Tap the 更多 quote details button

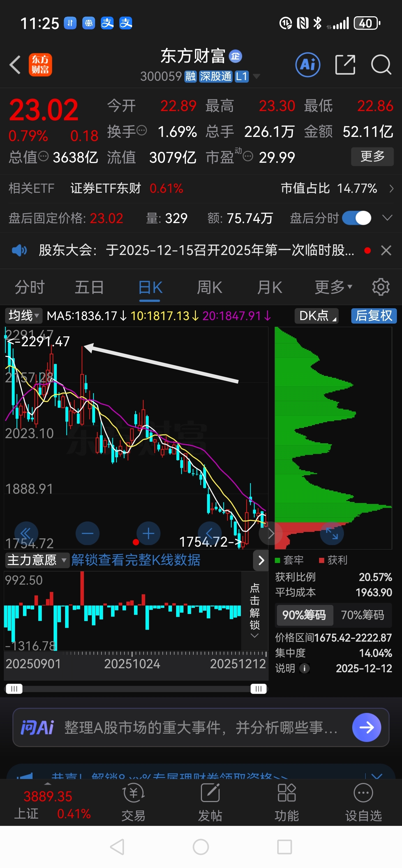[372, 156]
